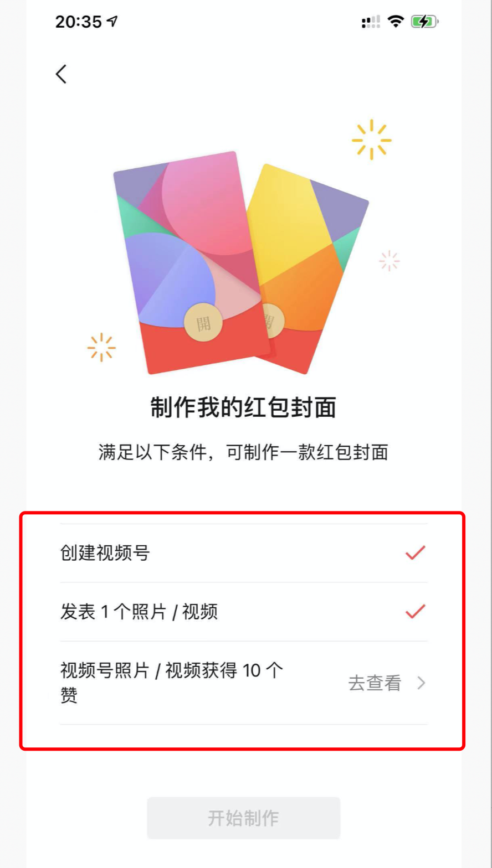Tap the battery charging status icon
Image resolution: width=492 pixels, height=868 pixels.
click(x=424, y=22)
